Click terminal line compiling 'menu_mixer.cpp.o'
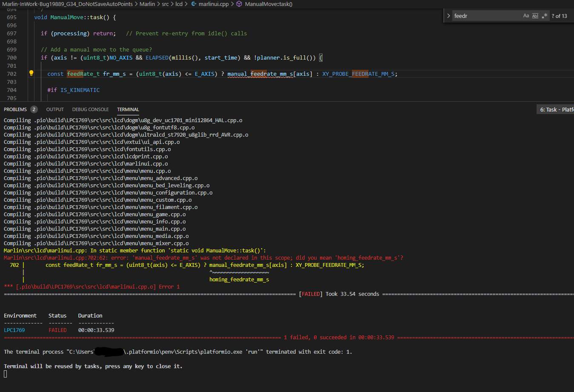Image resolution: width=574 pixels, height=392 pixels. pos(96,243)
